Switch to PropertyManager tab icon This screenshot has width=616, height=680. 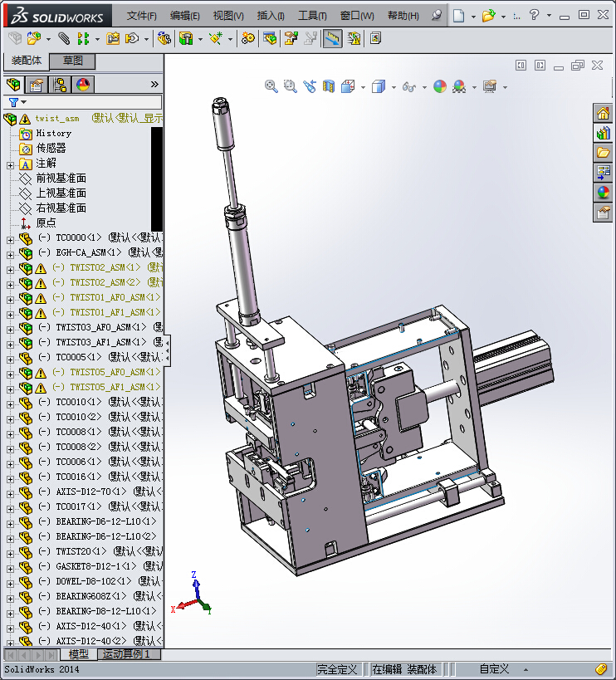point(37,85)
